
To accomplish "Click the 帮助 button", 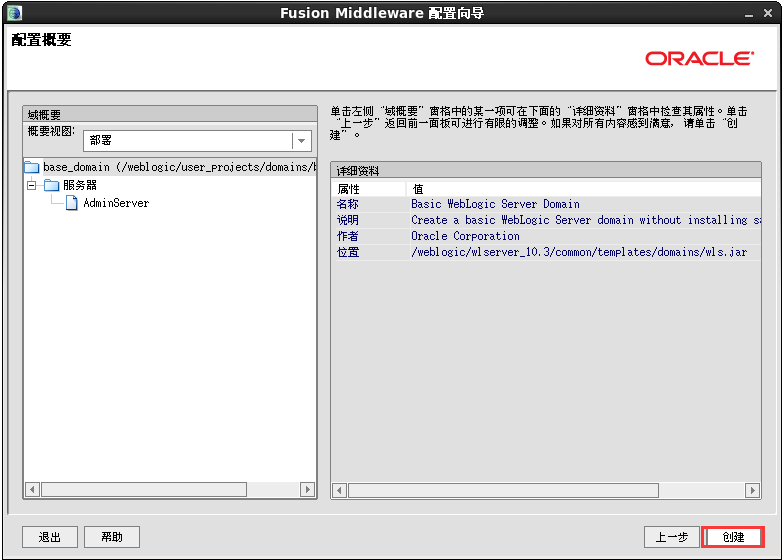I will coord(112,537).
